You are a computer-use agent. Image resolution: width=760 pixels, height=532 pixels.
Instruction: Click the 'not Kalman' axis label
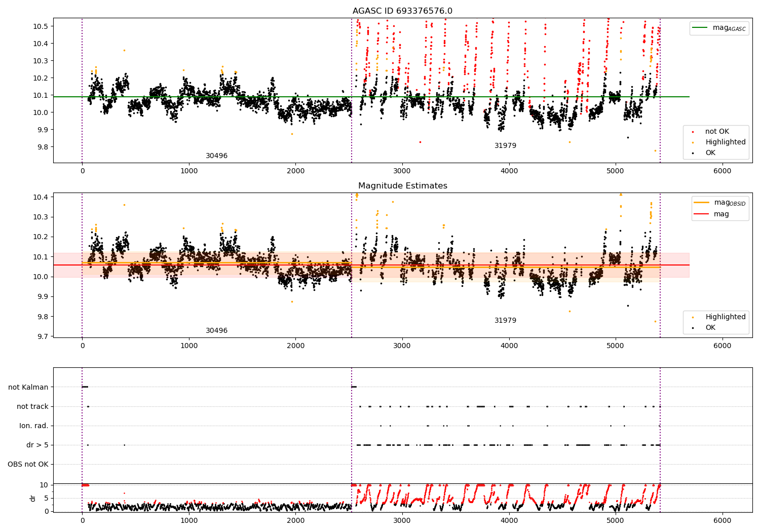(28, 388)
